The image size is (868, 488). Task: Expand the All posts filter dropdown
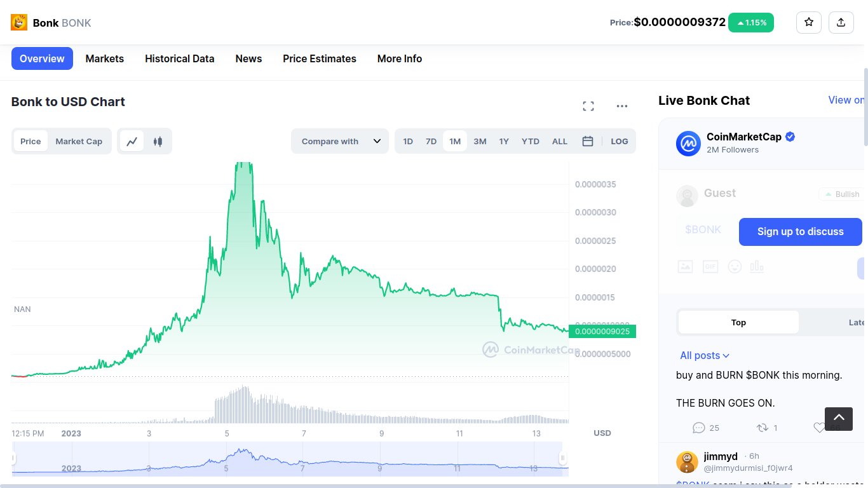point(705,355)
